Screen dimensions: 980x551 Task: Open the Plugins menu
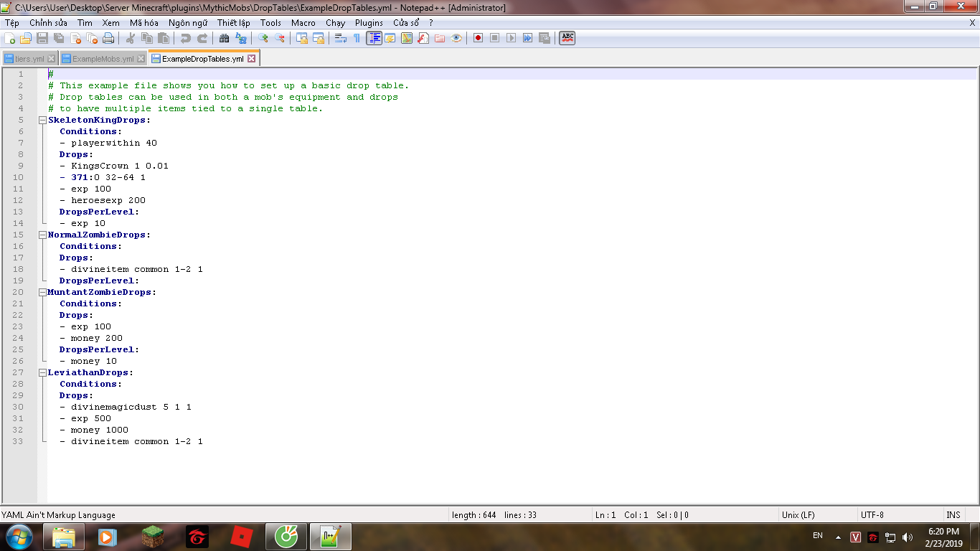click(x=369, y=23)
